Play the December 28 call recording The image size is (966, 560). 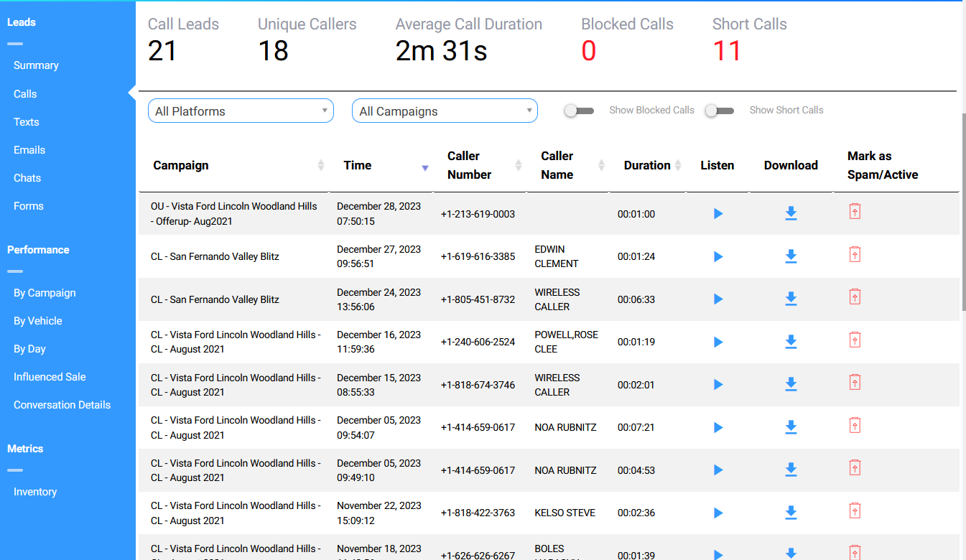tap(717, 214)
